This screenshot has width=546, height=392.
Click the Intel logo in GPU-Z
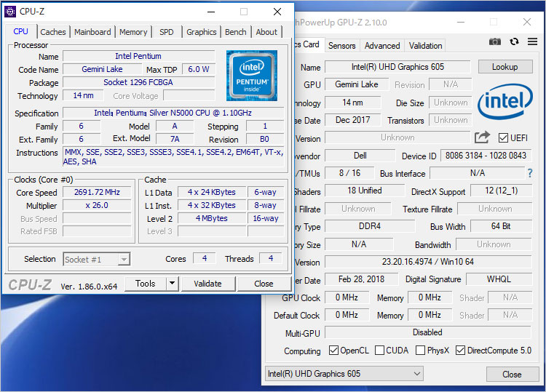[x=505, y=101]
